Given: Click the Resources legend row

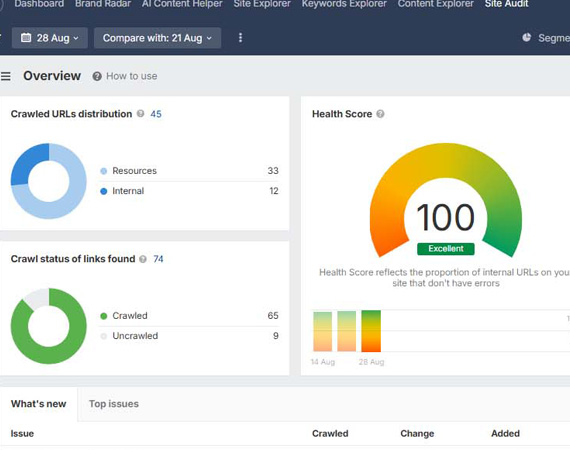Looking at the screenshot, I should pos(189,171).
